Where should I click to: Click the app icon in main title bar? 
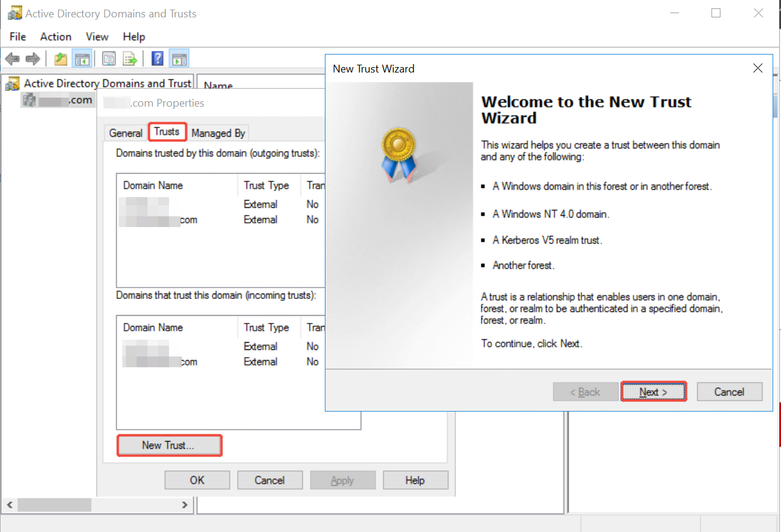point(14,13)
